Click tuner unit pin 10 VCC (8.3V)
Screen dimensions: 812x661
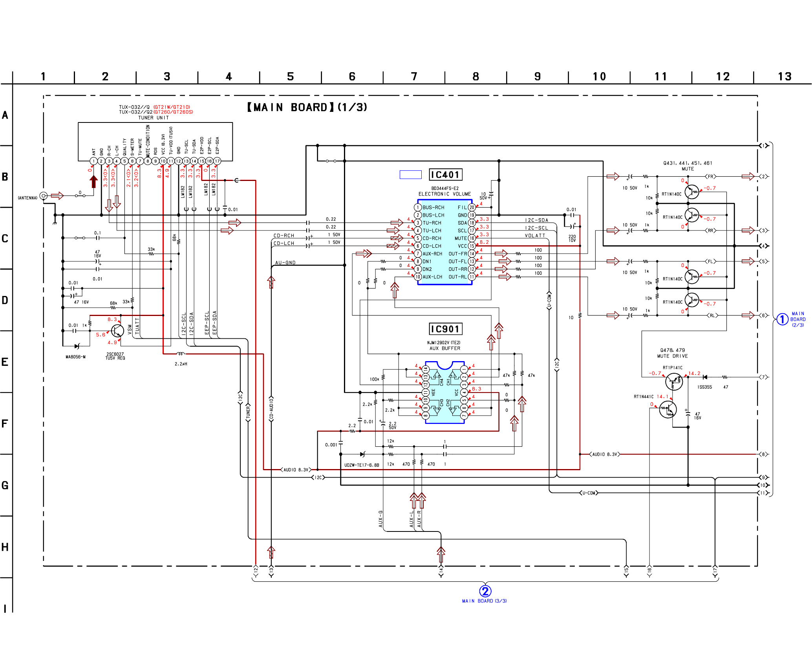tap(163, 161)
